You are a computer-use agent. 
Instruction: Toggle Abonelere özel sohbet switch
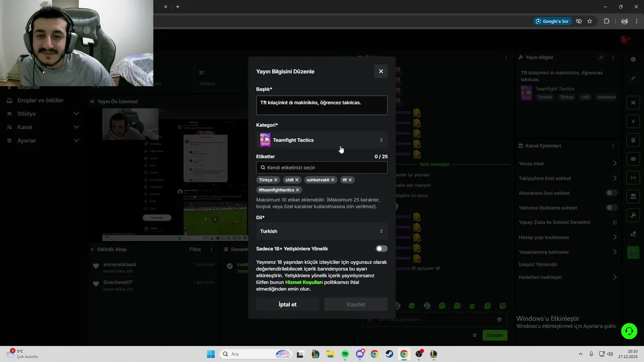click(611, 193)
